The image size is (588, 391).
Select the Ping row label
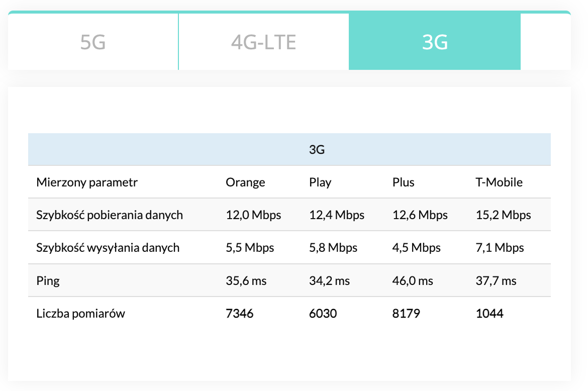coord(48,280)
